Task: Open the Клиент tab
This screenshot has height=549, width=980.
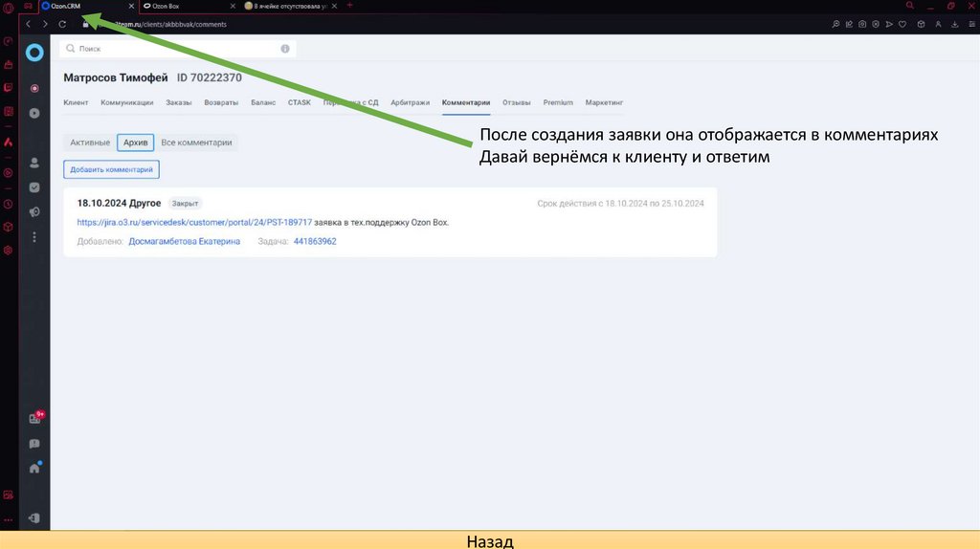Action: (x=76, y=102)
